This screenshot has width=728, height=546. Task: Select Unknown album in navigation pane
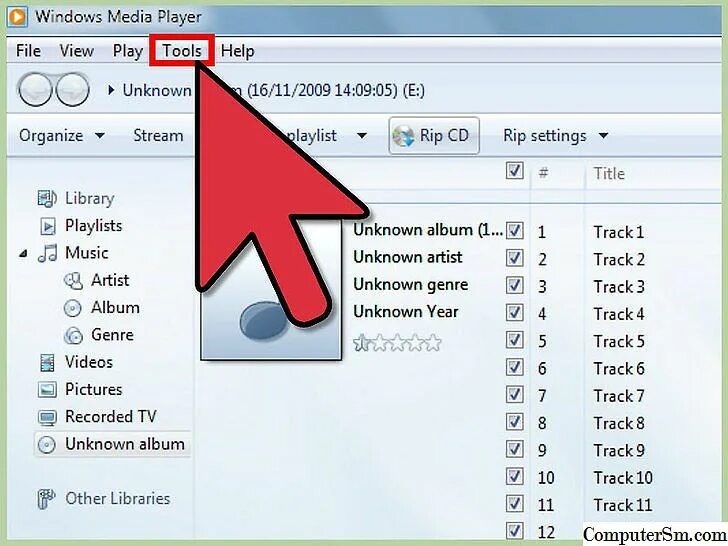[x=112, y=444]
